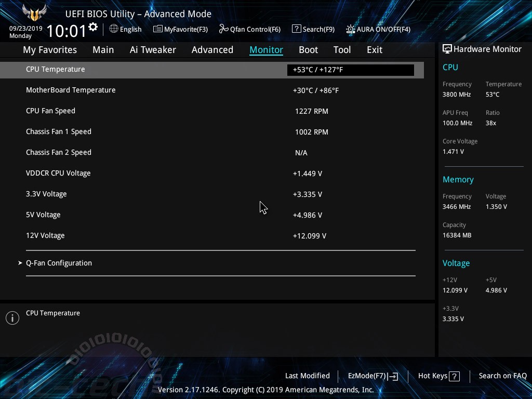Screen dimensions: 532x399
Task: Click the 16384 MB capacity value
Action: pyautogui.click(x=457, y=235)
